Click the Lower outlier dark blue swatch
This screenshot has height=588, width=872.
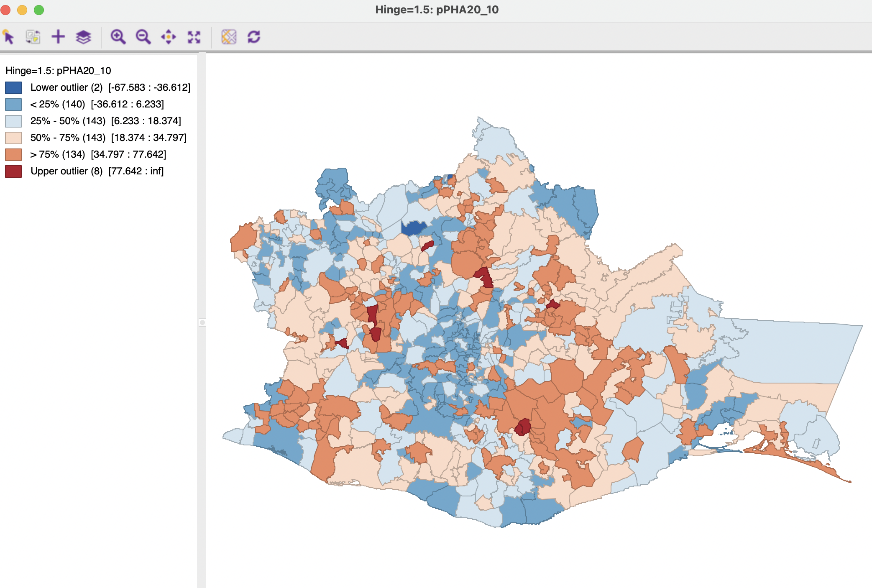click(x=13, y=87)
